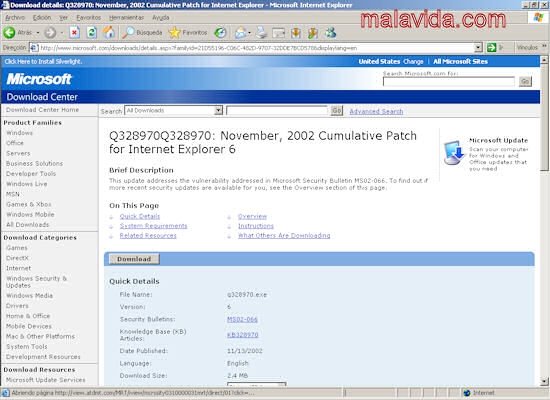The width and height of the screenshot is (550, 400).
Task: Click the page icon in address bar
Action: tap(34, 47)
